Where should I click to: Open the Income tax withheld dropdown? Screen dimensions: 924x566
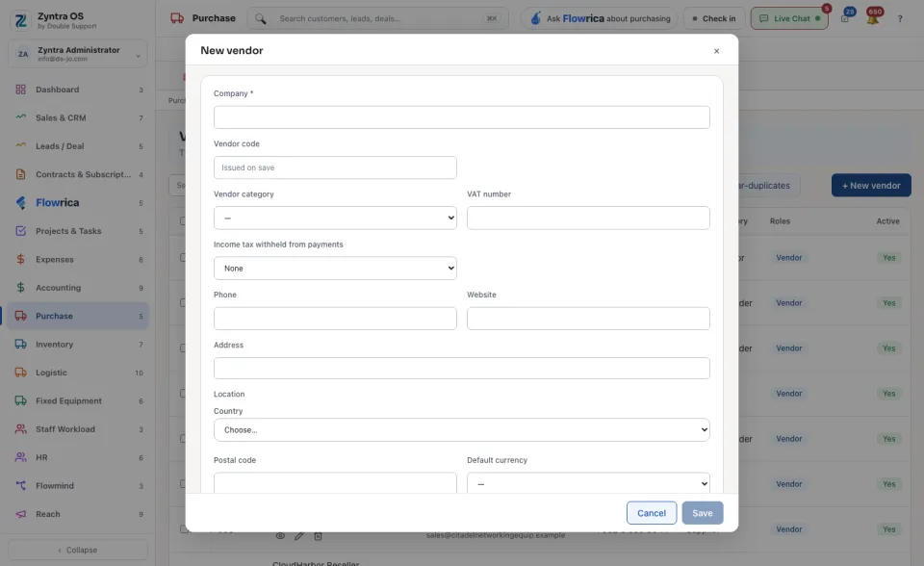tap(335, 269)
